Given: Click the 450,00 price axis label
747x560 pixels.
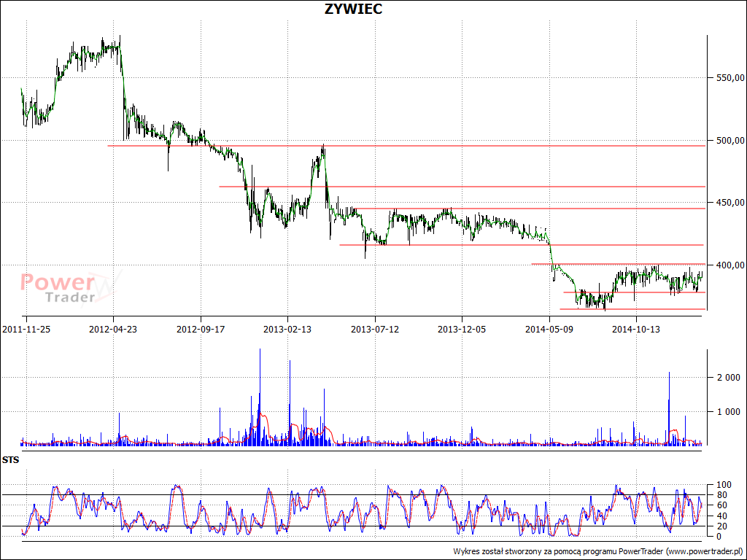Looking at the screenshot, I should click(x=731, y=203).
